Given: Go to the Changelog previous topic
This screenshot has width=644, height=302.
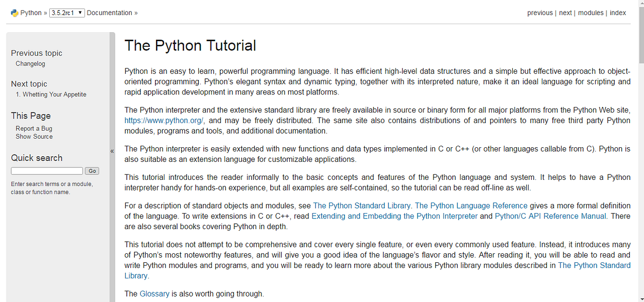Looking at the screenshot, I should pos(30,63).
